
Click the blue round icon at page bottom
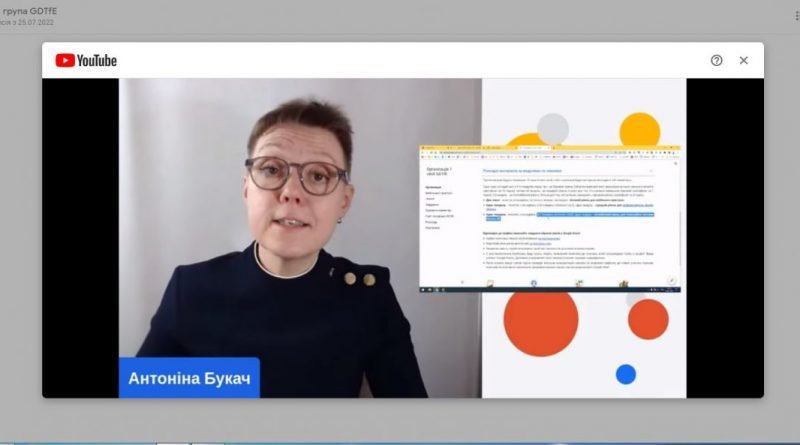[x=534, y=283]
